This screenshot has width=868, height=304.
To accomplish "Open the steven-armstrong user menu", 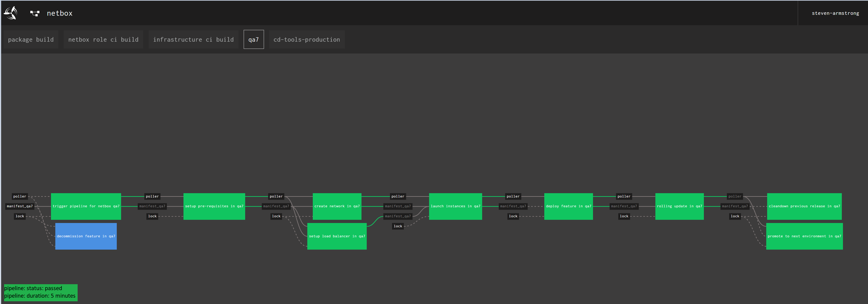I will [835, 13].
